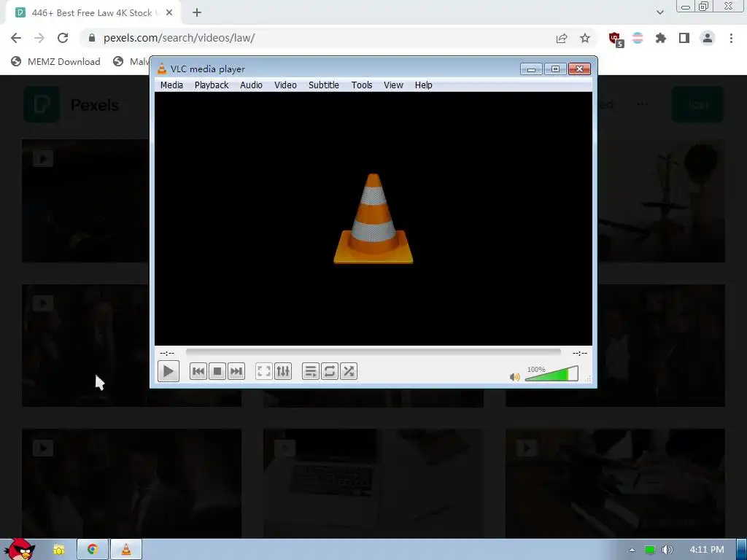747x560 pixels.
Task: Open the Playback menu
Action: tap(212, 85)
